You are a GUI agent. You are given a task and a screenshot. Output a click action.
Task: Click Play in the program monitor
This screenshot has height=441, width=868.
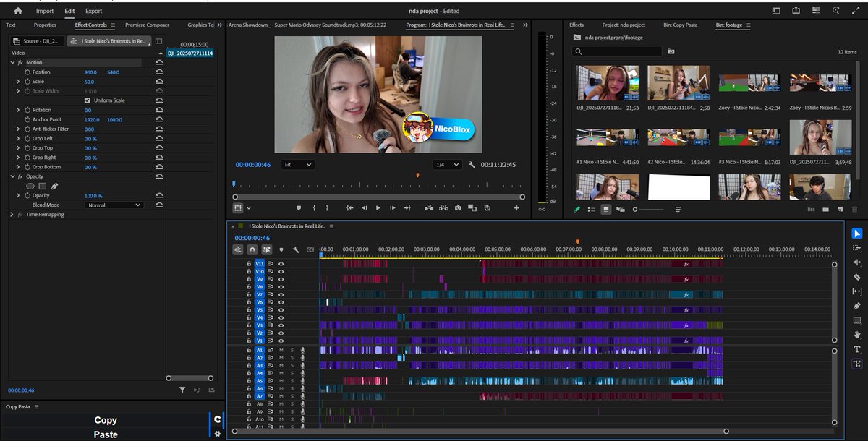(x=378, y=208)
